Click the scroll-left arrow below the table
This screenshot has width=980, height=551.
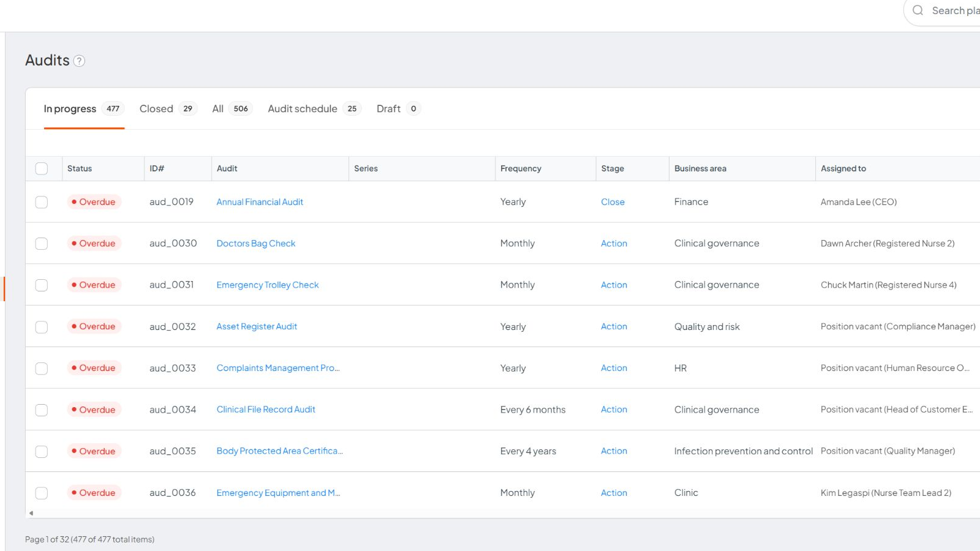(x=31, y=513)
